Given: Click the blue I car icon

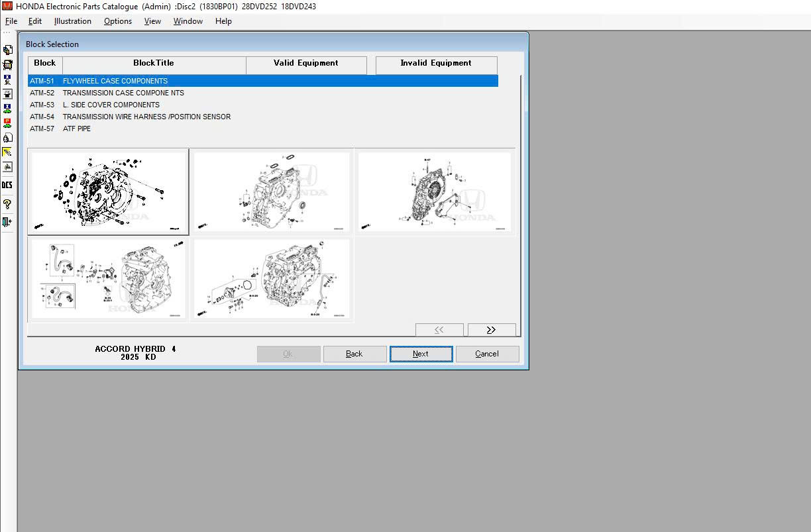Looking at the screenshot, I should (x=7, y=109).
